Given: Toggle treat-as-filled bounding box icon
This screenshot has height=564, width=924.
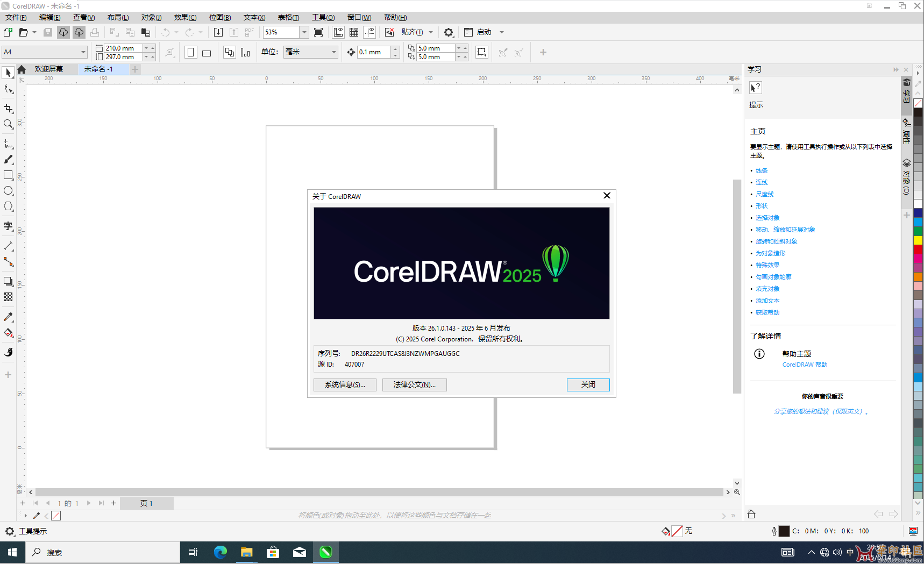Looking at the screenshot, I should coord(481,52).
